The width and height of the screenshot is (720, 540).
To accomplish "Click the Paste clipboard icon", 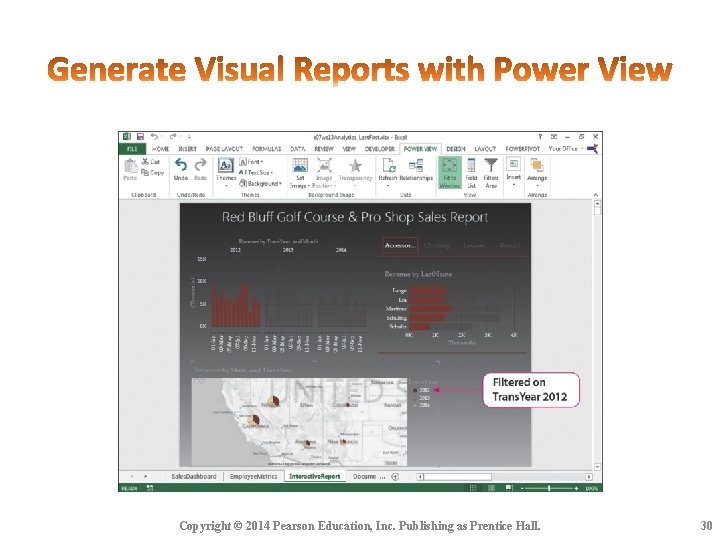I will (x=130, y=165).
